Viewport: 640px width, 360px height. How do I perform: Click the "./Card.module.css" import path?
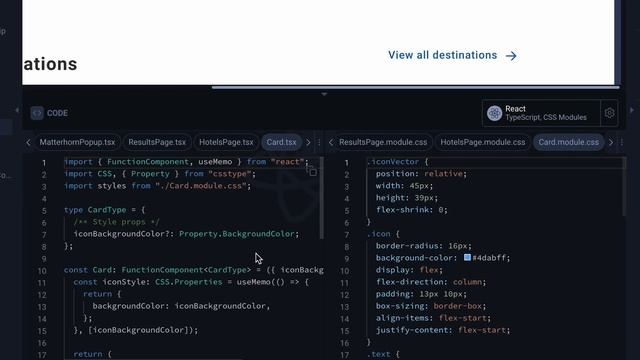[x=201, y=186]
